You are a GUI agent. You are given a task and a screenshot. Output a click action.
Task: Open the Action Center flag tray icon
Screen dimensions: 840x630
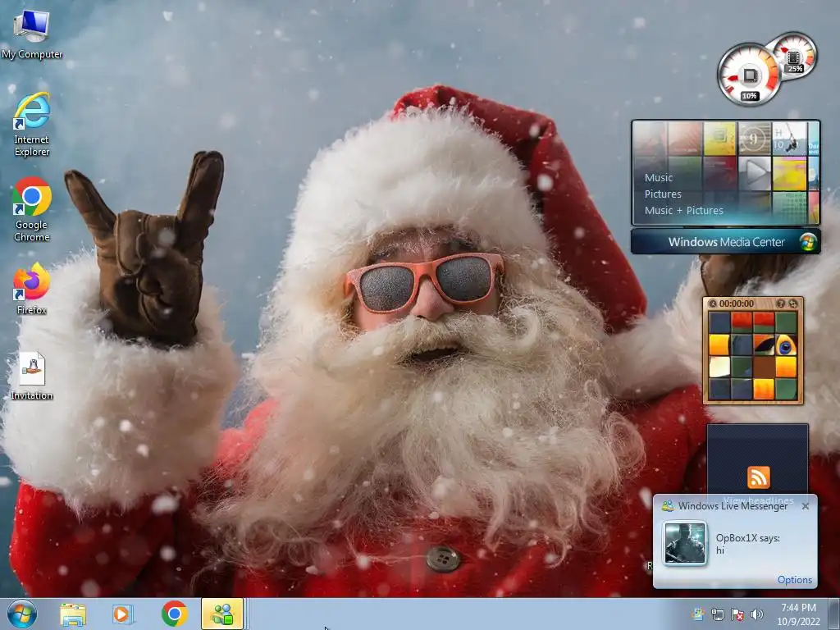737,614
